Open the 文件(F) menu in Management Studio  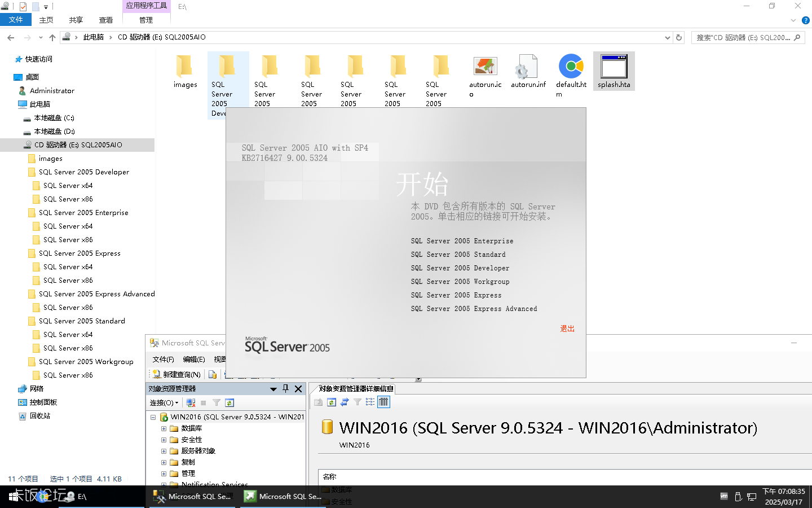coord(162,359)
